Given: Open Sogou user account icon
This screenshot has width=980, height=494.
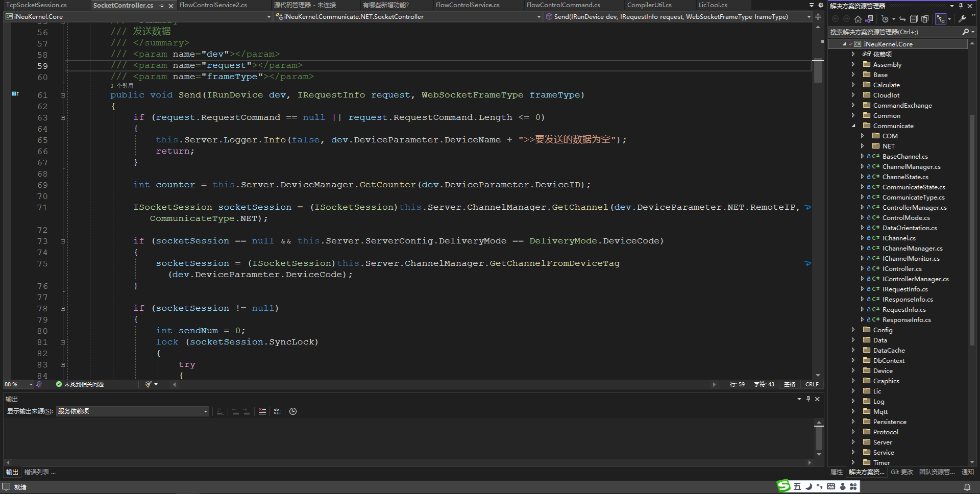Looking at the screenshot, I should coord(842,486).
